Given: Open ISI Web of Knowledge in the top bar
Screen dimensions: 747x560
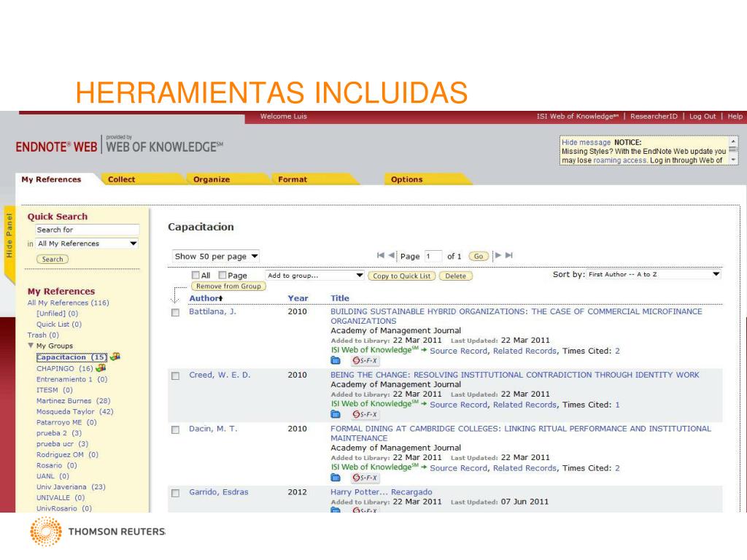Looking at the screenshot, I should [578, 116].
